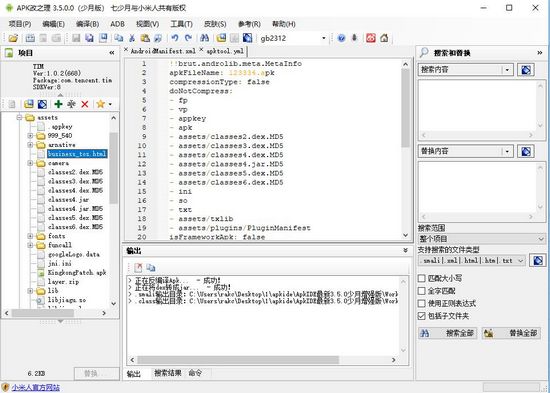Viewport: 550px width, 393px height.
Task: Enable the 使用正则表达式 checkbox
Action: (x=422, y=304)
